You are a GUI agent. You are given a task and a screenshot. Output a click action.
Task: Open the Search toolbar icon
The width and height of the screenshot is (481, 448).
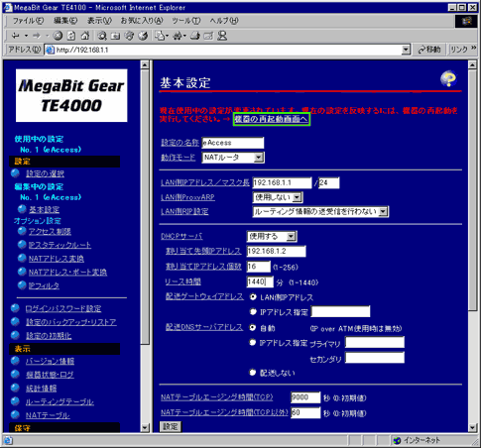click(102, 36)
